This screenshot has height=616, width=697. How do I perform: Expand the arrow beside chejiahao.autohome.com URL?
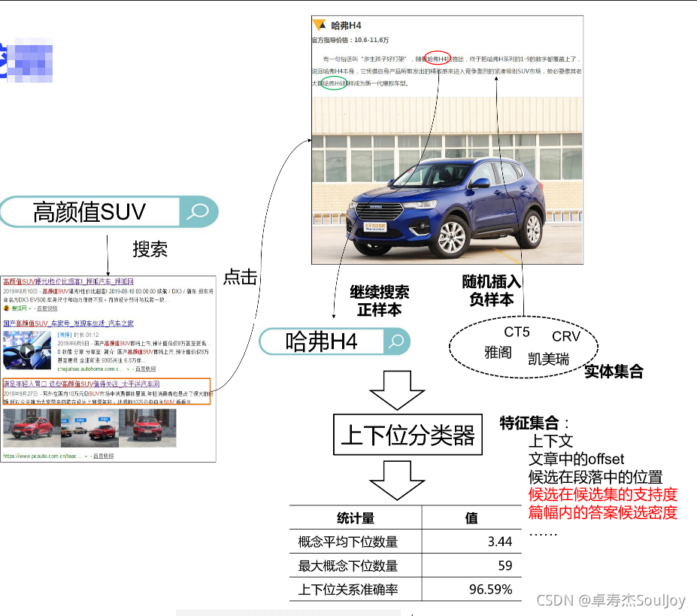128,370
